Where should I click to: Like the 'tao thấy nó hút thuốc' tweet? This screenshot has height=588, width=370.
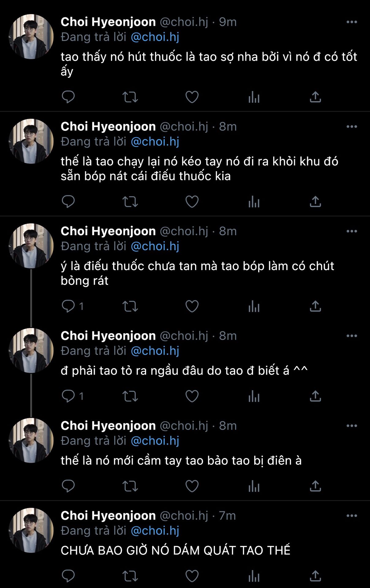[x=192, y=97]
